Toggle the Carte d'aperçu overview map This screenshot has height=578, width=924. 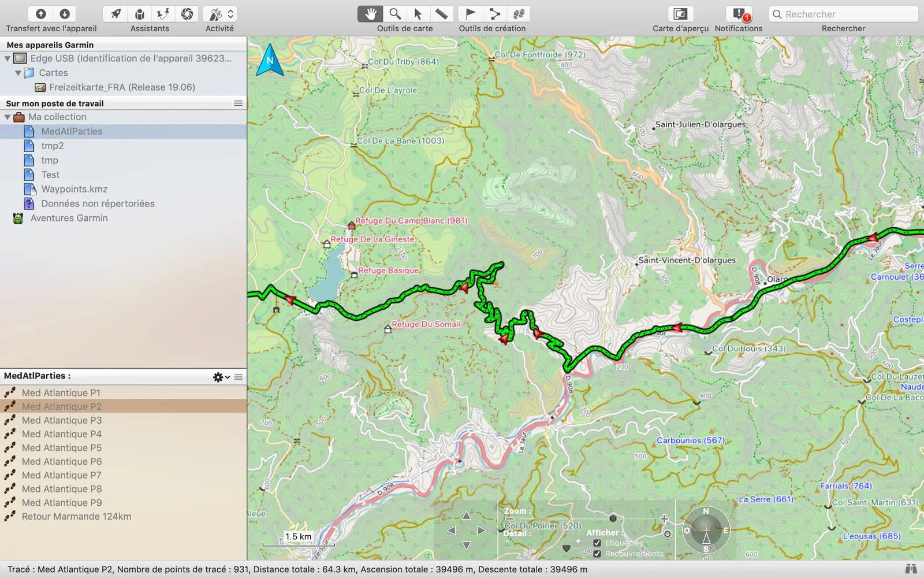click(680, 14)
